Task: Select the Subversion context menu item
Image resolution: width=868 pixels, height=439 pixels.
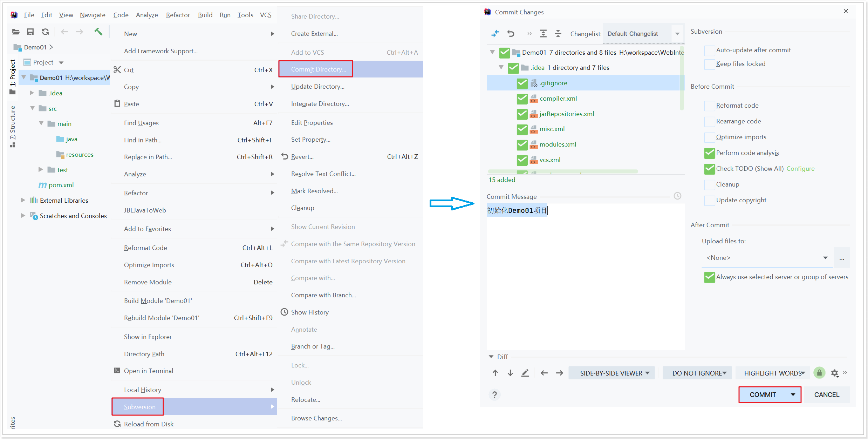Action: coord(194,407)
